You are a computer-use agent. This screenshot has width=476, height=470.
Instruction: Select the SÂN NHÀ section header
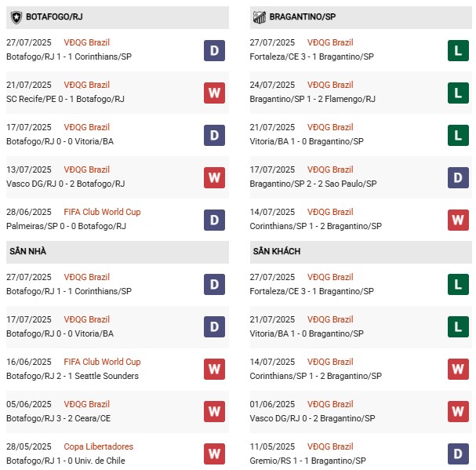27,251
